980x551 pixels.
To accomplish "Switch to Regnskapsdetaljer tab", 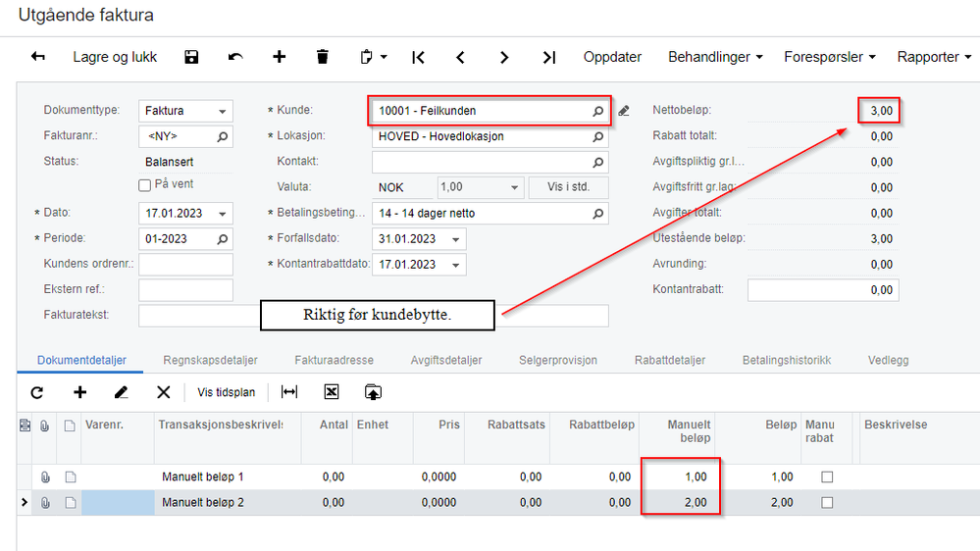I will click(211, 361).
